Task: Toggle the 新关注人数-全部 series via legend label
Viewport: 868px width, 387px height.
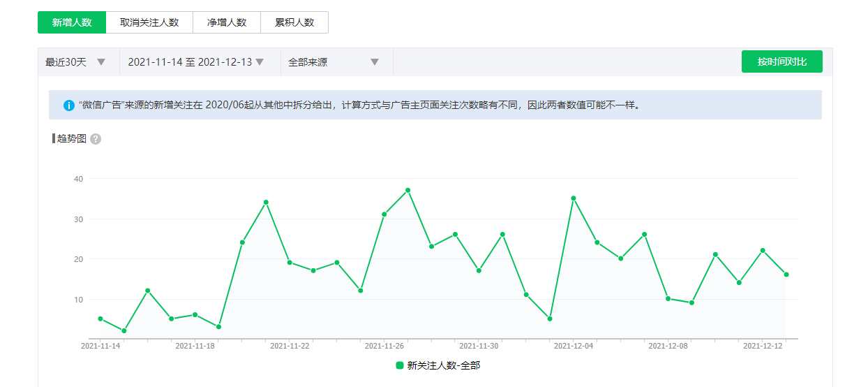Action: [443, 365]
